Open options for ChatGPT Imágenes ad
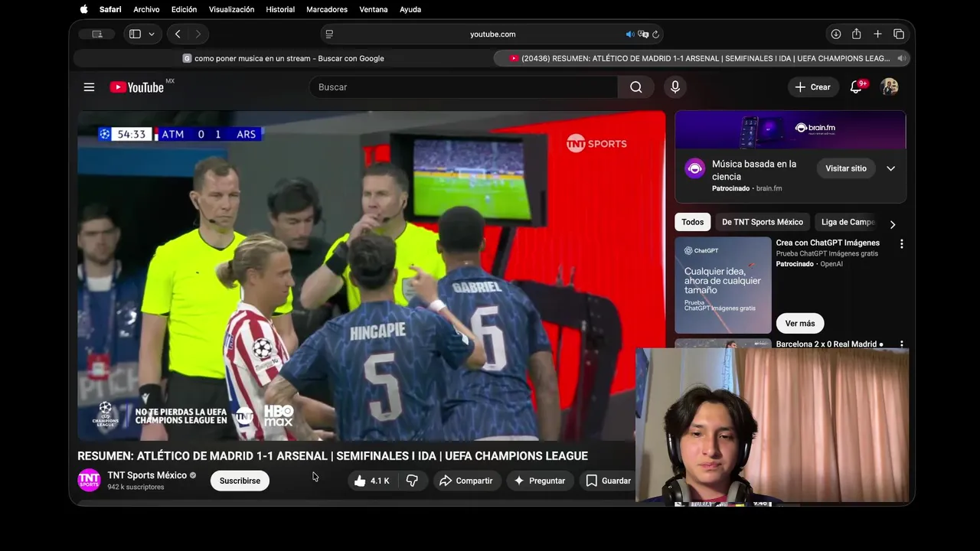Image resolution: width=980 pixels, height=551 pixels. (901, 243)
